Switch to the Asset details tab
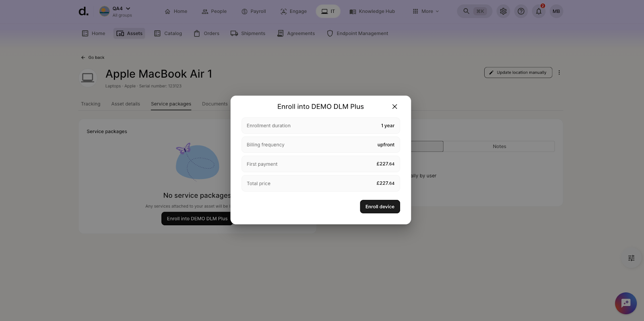 pyautogui.click(x=126, y=104)
